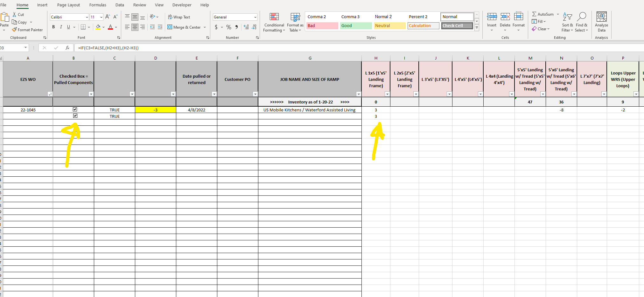Toggle the checkbox below row 22-1045
The height and width of the screenshot is (297, 644).
coord(75,116)
